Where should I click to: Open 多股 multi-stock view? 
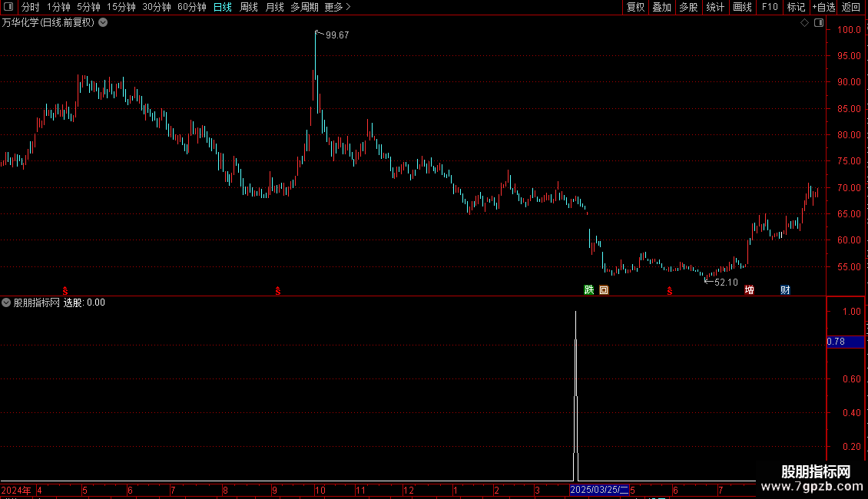688,7
